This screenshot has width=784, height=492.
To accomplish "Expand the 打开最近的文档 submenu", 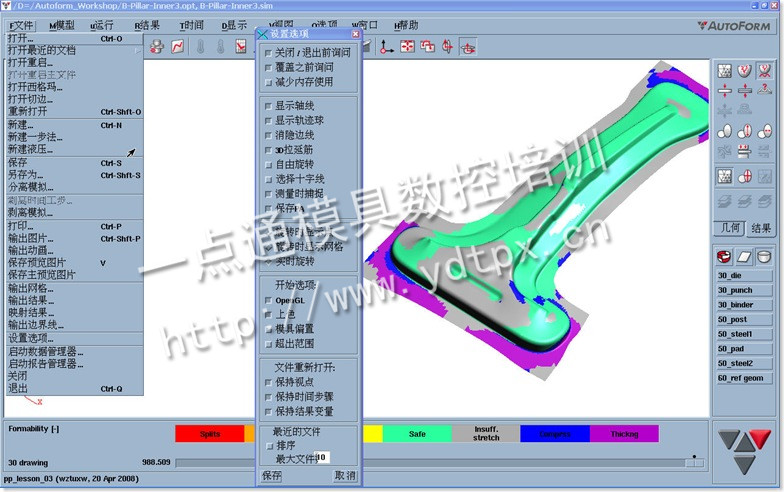I will 42,49.
